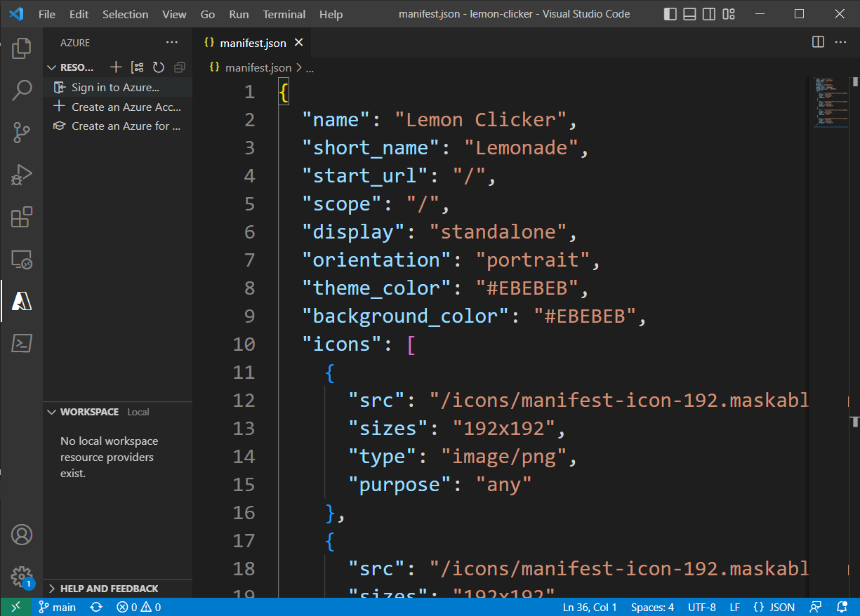The image size is (860, 616).
Task: Click the "portrait" orientation value
Action: point(532,260)
